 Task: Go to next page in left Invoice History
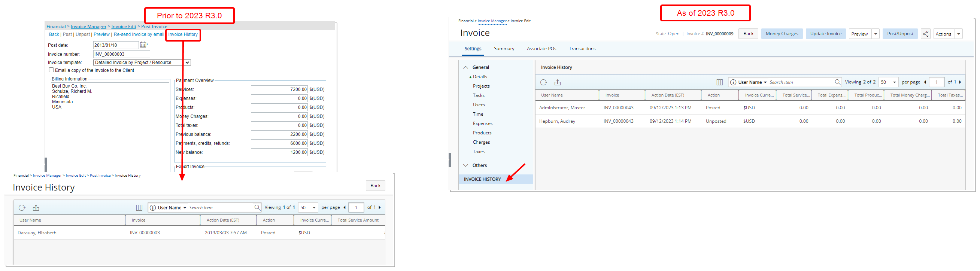(x=379, y=207)
